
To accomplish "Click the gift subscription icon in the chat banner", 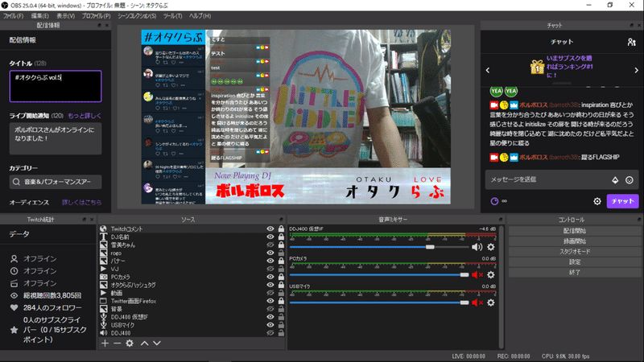I will click(537, 67).
